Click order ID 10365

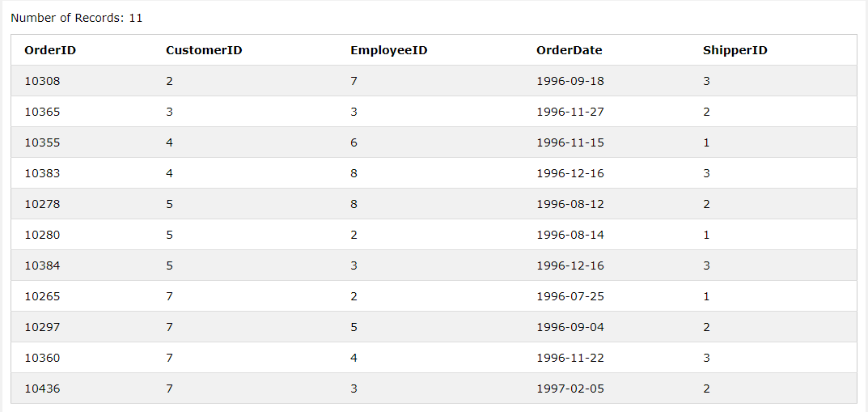pos(42,112)
